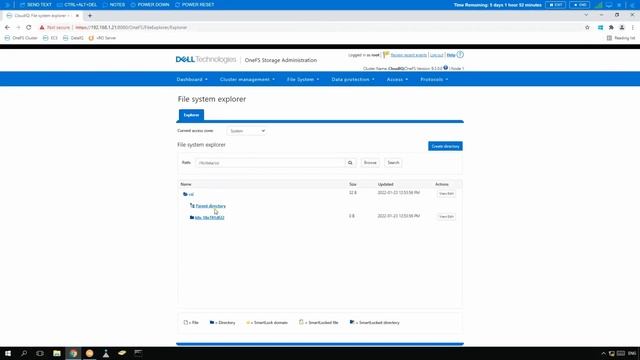This screenshot has width=640, height=360.
Task: Click the Directory legend icon
Action: pos(212,322)
